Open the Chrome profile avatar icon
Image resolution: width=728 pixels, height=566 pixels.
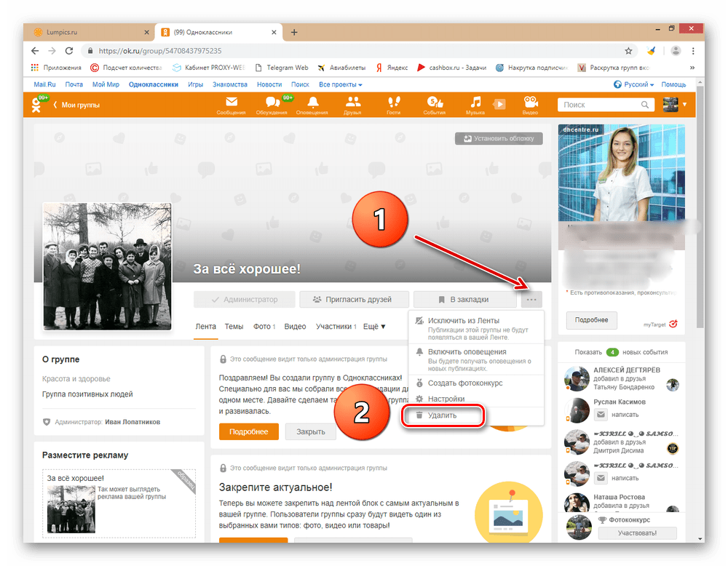pos(676,51)
